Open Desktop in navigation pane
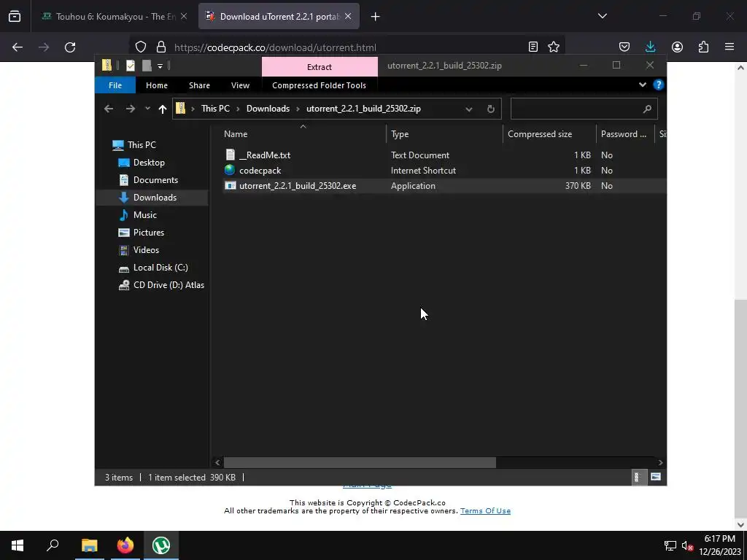Screen dimensions: 747x560 pos(149,163)
